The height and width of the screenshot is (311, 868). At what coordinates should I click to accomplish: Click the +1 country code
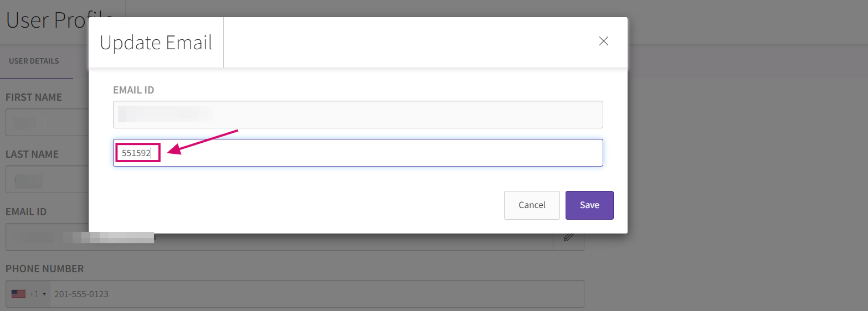[x=34, y=294]
